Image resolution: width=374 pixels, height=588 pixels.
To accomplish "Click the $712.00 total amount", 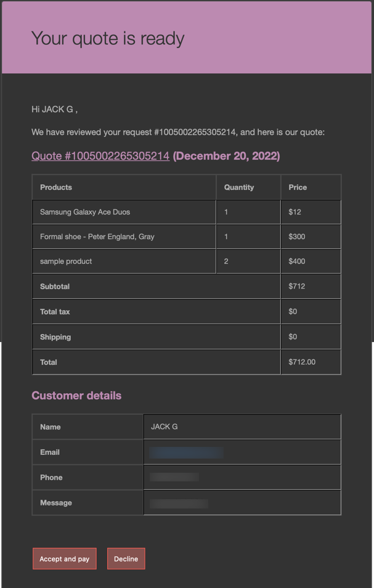I will [302, 362].
